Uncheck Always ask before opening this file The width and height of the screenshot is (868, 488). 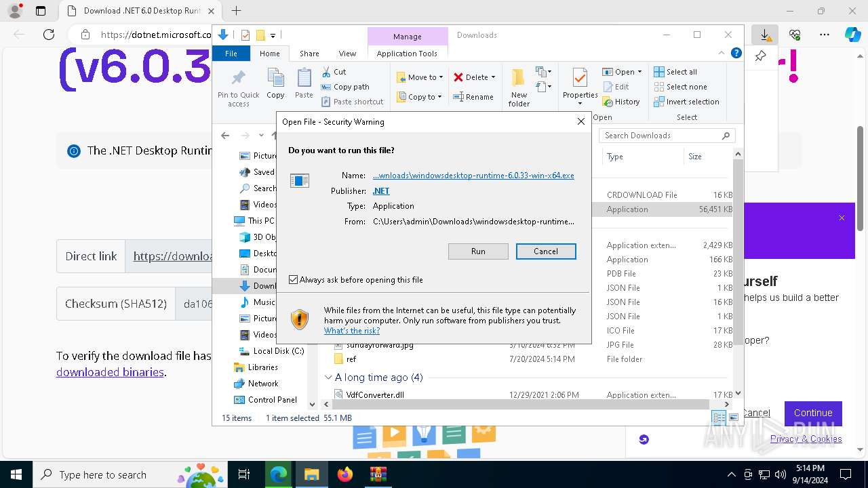tap(293, 280)
